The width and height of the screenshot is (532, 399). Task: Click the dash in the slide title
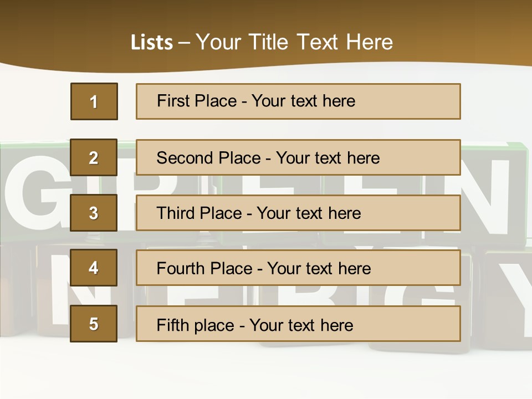pyautogui.click(x=184, y=43)
